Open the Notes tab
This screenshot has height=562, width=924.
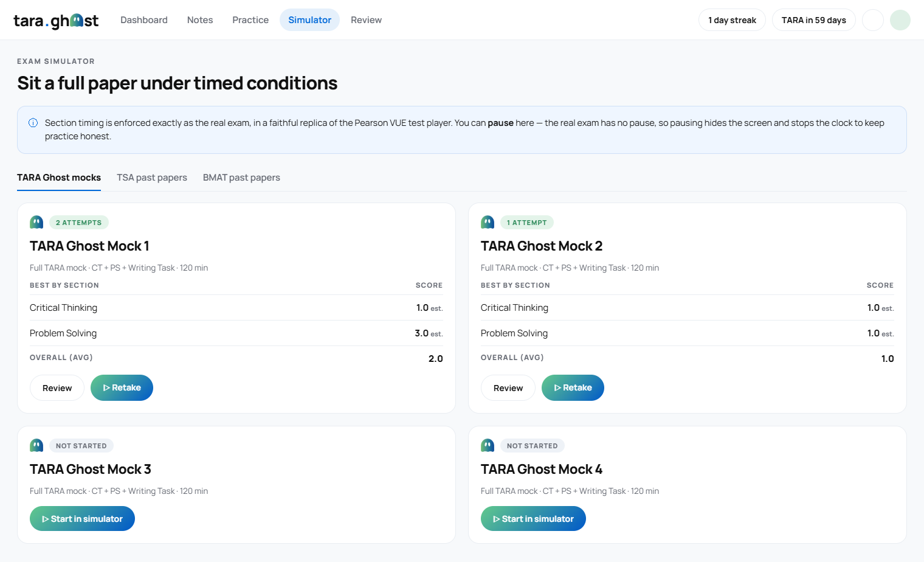[x=200, y=20]
